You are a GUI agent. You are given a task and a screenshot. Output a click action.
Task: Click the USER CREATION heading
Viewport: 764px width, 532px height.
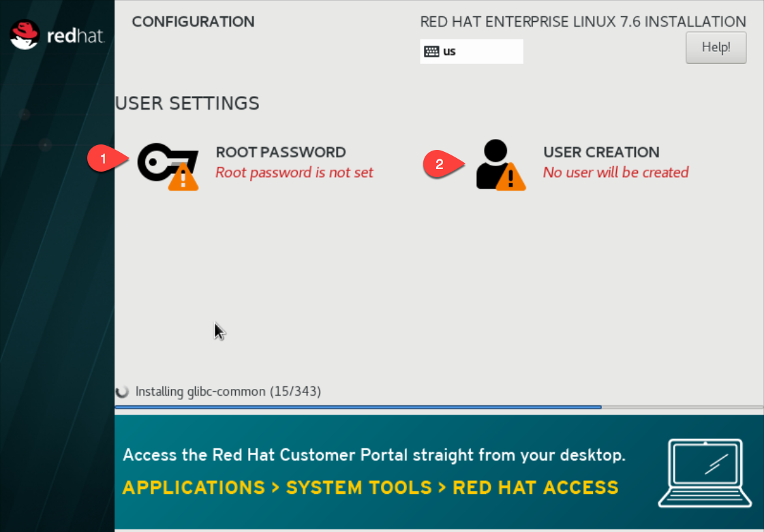click(x=601, y=152)
